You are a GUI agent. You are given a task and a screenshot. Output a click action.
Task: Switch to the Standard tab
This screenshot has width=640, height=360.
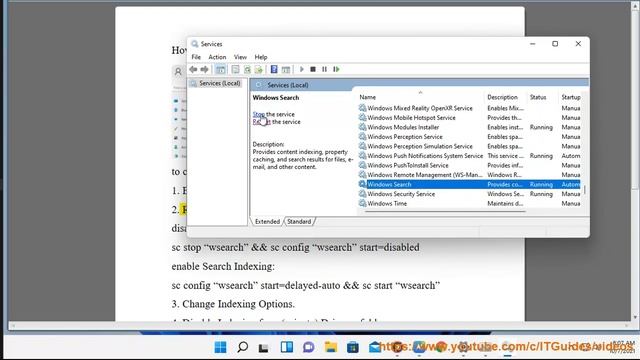click(299, 222)
